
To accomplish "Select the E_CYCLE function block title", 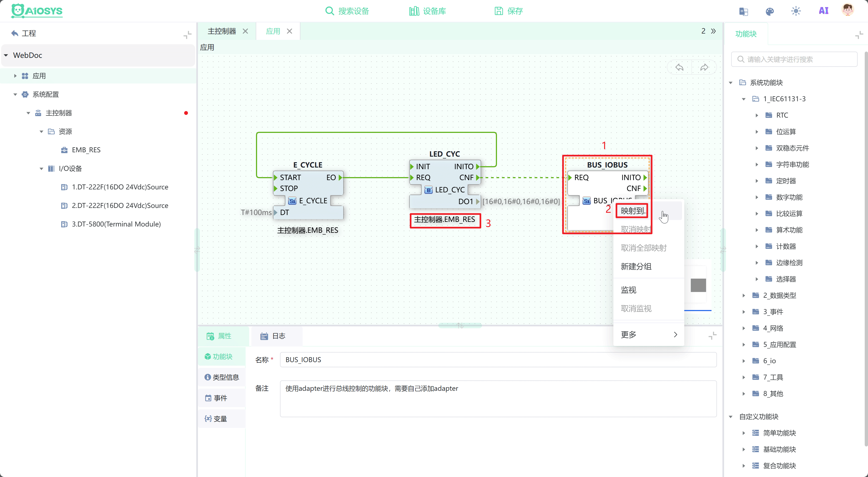I will [308, 165].
